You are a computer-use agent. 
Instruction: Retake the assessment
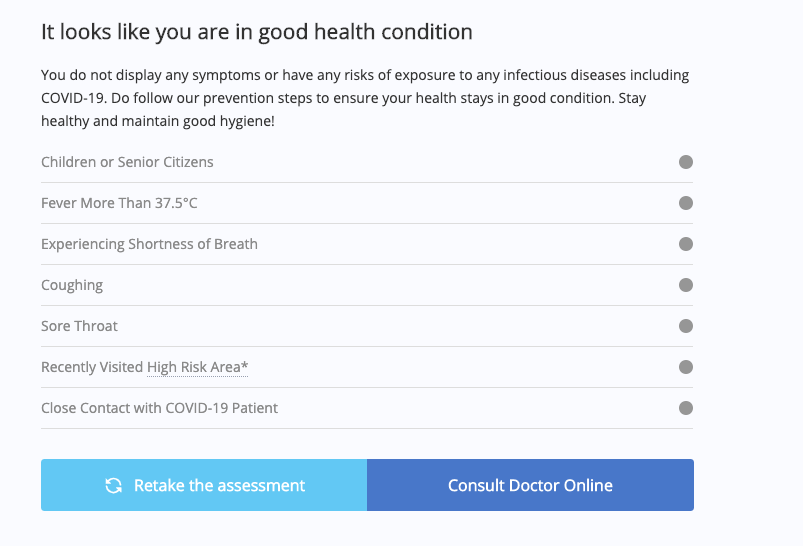pyautogui.click(x=204, y=485)
